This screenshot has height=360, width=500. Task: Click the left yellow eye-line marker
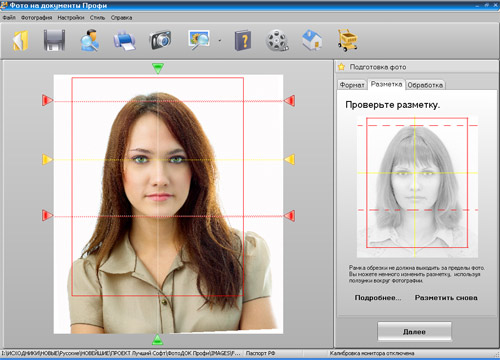47,159
